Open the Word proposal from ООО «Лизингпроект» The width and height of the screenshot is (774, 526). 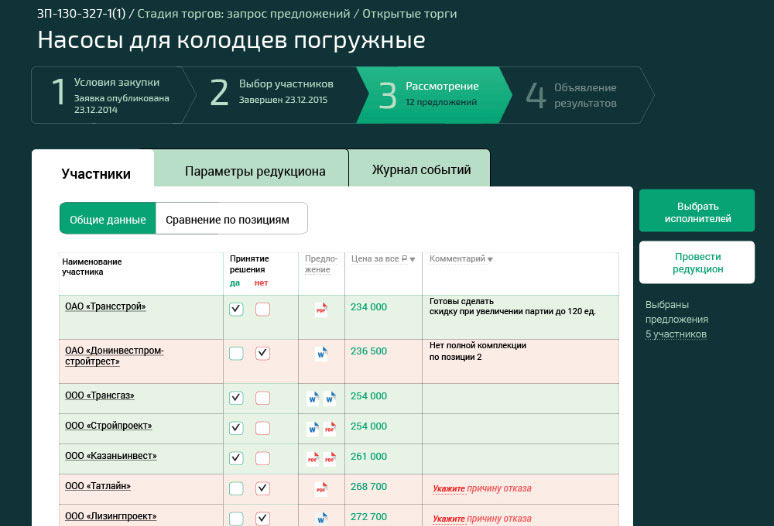click(321, 519)
